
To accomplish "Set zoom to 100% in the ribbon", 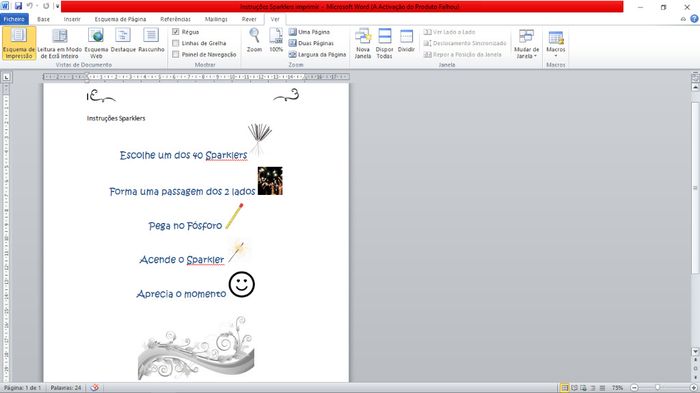I will pyautogui.click(x=276, y=40).
